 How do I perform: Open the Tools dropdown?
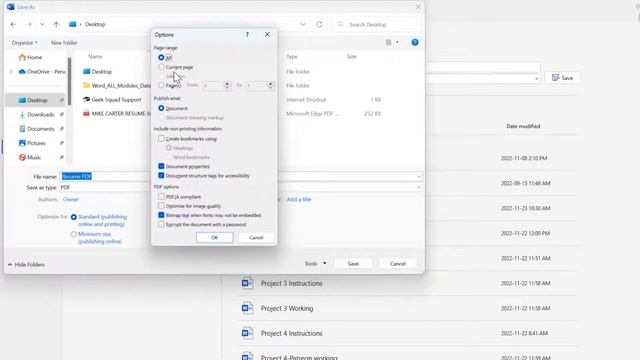pyautogui.click(x=316, y=264)
